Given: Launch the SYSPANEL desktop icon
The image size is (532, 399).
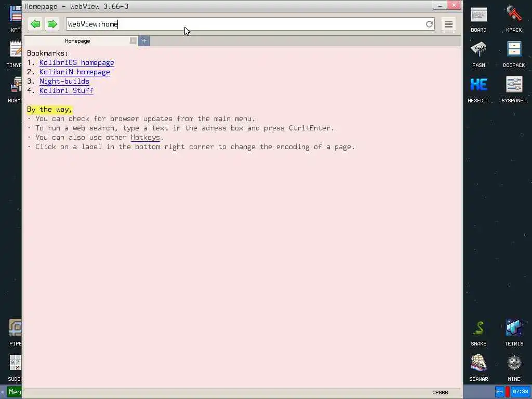Looking at the screenshot, I should pyautogui.click(x=514, y=90).
